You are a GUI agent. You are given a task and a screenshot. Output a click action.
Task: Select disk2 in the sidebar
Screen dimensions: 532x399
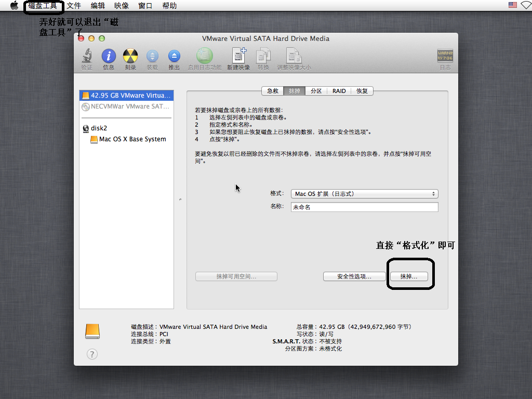tap(127, 128)
